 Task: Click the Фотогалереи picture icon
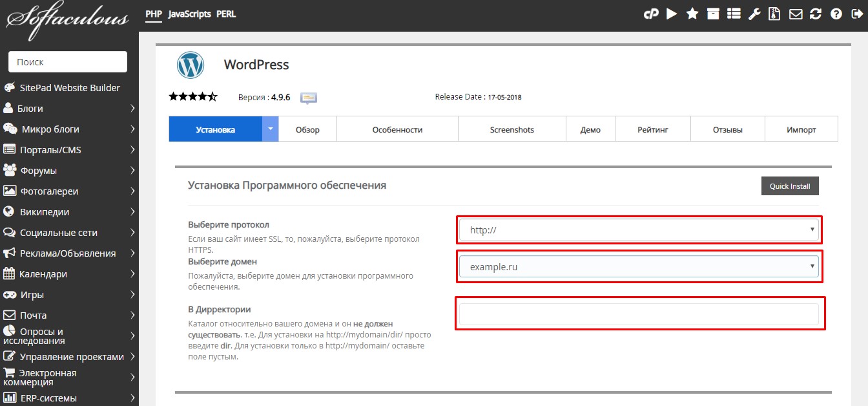10,191
